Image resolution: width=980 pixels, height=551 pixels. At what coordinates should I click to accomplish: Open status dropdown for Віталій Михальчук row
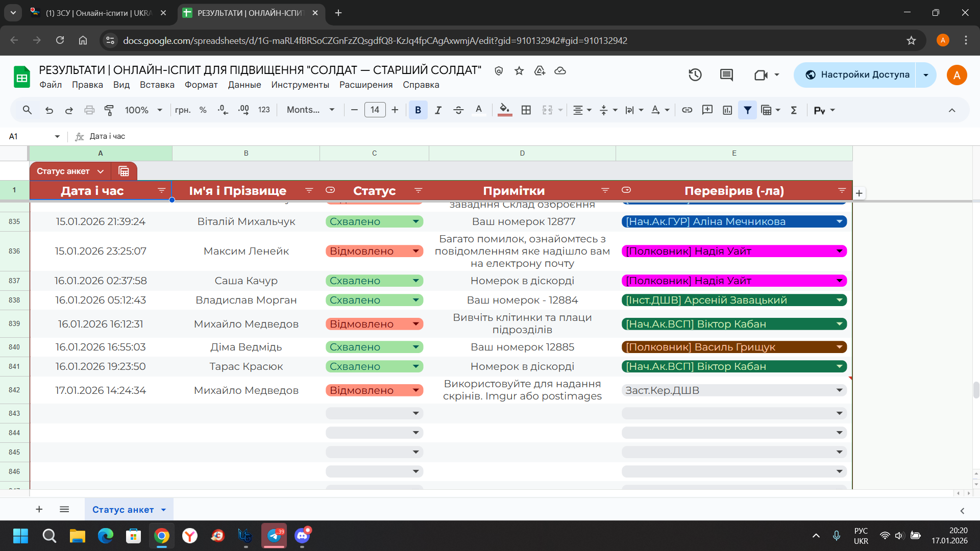pos(416,221)
